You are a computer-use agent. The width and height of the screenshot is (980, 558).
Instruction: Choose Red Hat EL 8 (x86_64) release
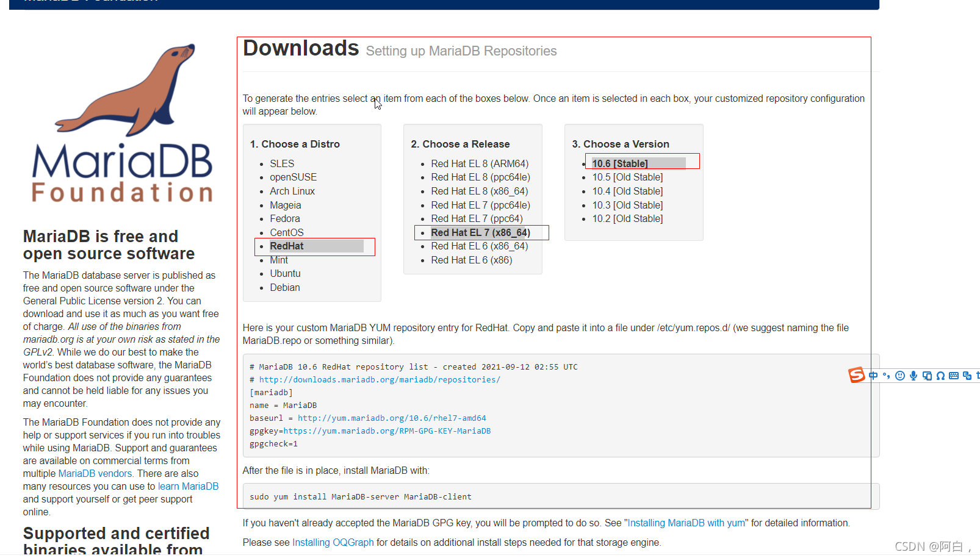click(480, 191)
